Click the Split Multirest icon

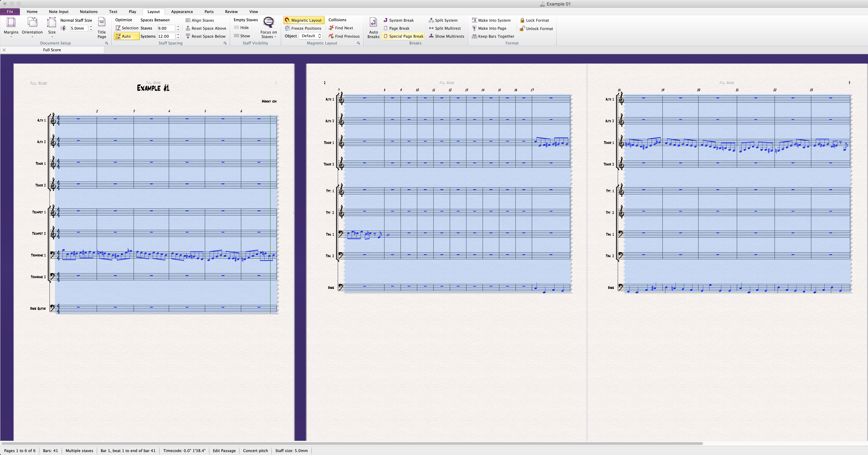pos(431,28)
